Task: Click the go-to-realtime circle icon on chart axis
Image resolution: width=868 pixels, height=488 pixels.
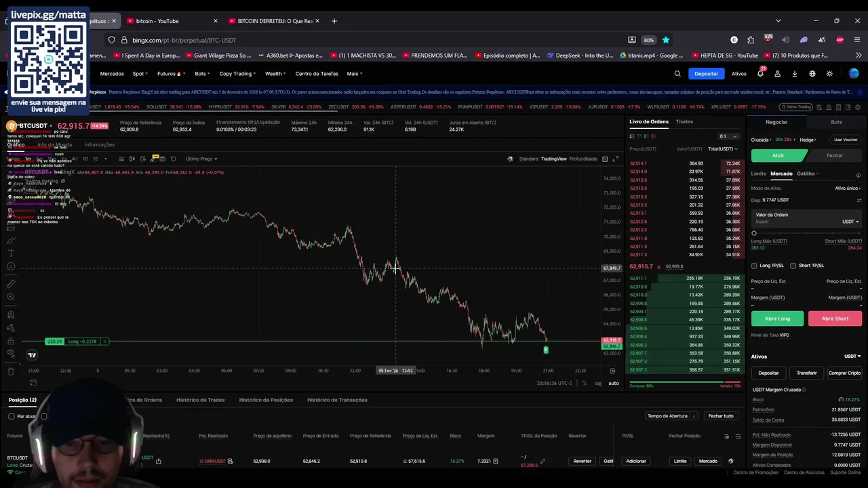Action: pos(612,371)
